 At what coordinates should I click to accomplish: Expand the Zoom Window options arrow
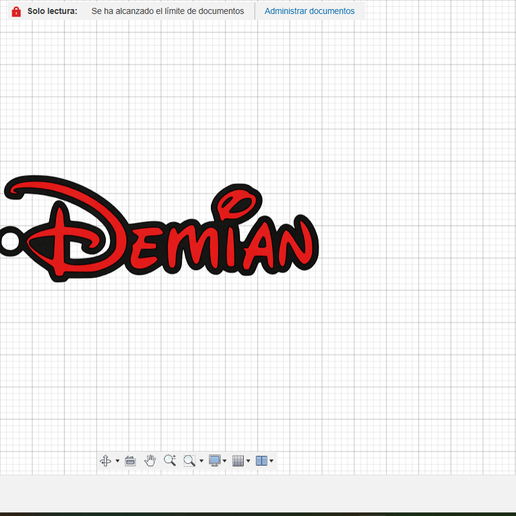[x=201, y=461]
